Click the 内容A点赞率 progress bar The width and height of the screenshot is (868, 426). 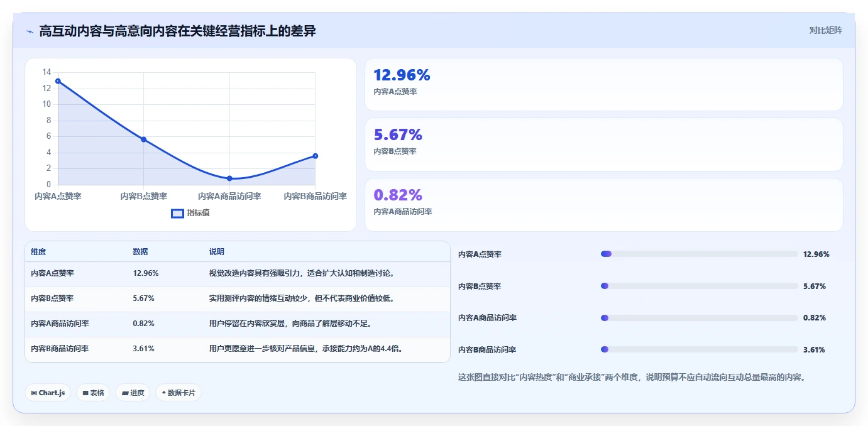(699, 254)
